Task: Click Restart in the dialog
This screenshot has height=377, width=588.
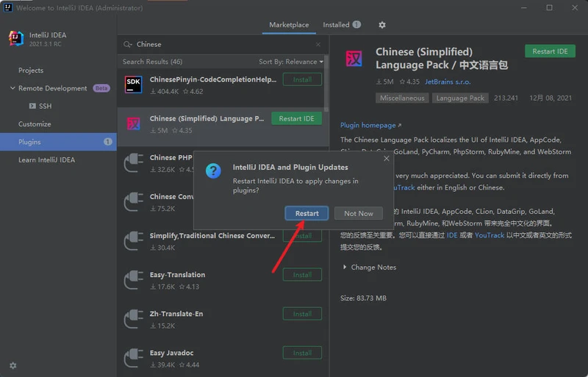Action: point(306,213)
